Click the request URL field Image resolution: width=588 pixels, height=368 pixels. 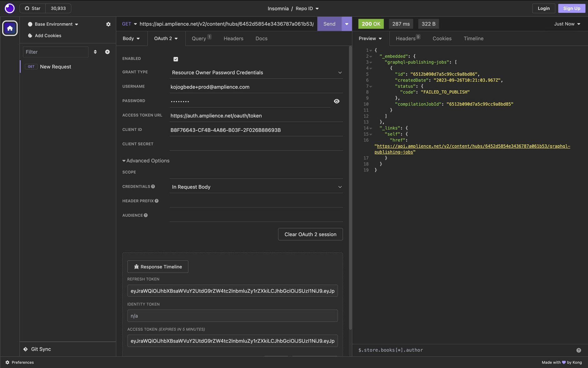point(227,24)
